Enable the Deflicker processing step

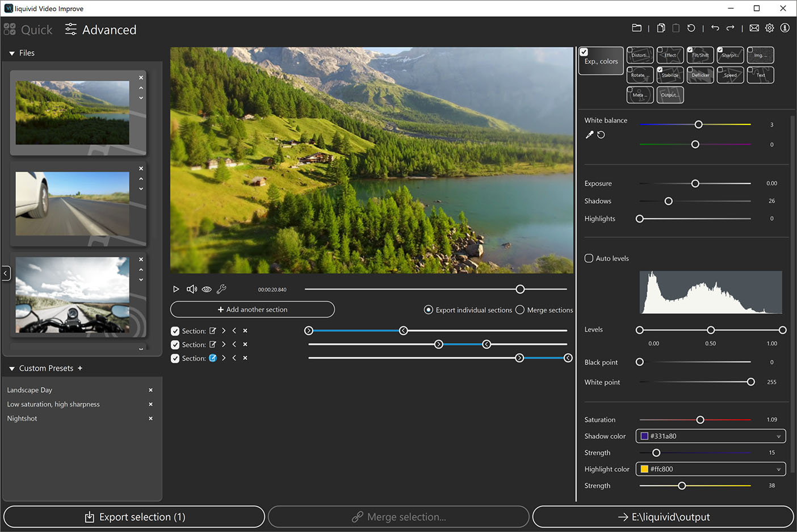click(691, 70)
